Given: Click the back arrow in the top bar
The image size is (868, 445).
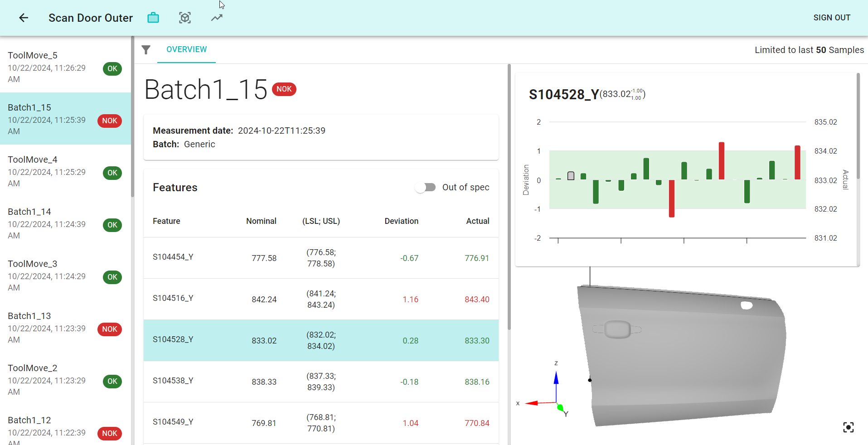Looking at the screenshot, I should point(23,18).
